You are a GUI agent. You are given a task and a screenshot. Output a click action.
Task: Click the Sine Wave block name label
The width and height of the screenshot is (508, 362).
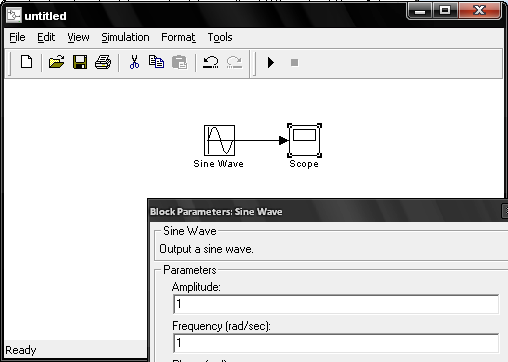pos(219,164)
